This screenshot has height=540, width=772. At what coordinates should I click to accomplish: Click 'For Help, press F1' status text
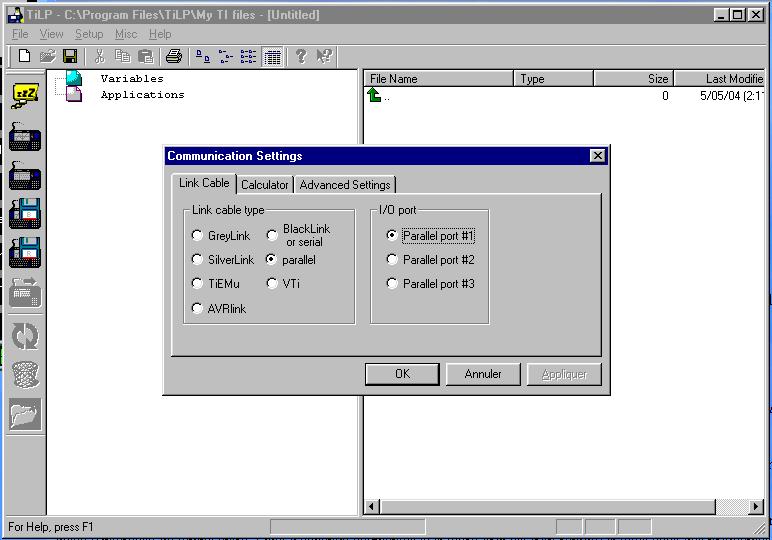pyautogui.click(x=51, y=527)
